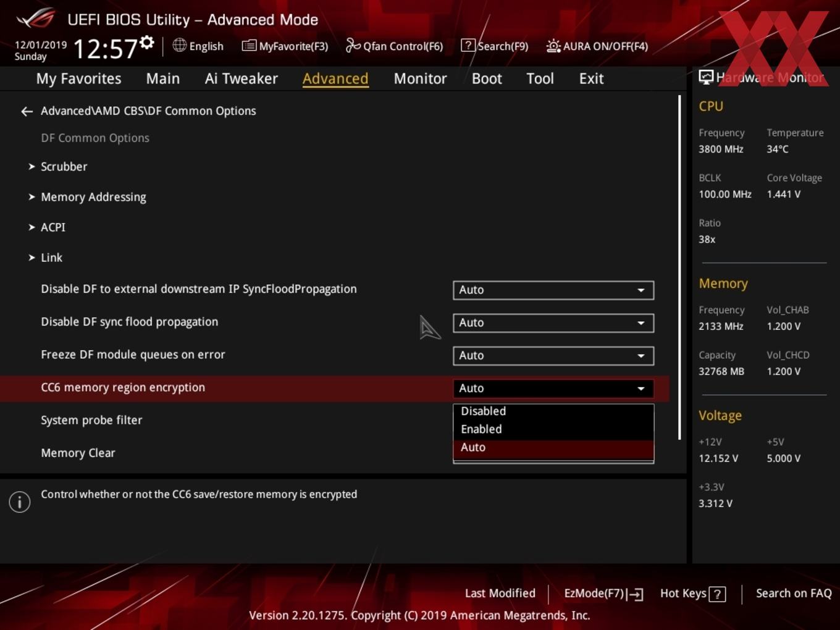Click the 12/01/2019 date text
The image size is (840, 630).
41,45
